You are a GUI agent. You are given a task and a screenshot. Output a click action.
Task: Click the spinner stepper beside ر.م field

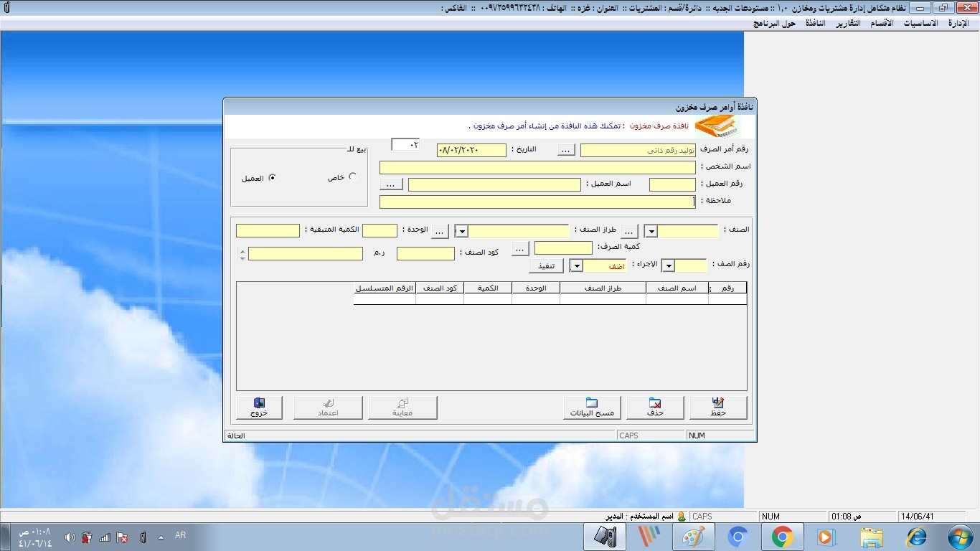pos(243,253)
